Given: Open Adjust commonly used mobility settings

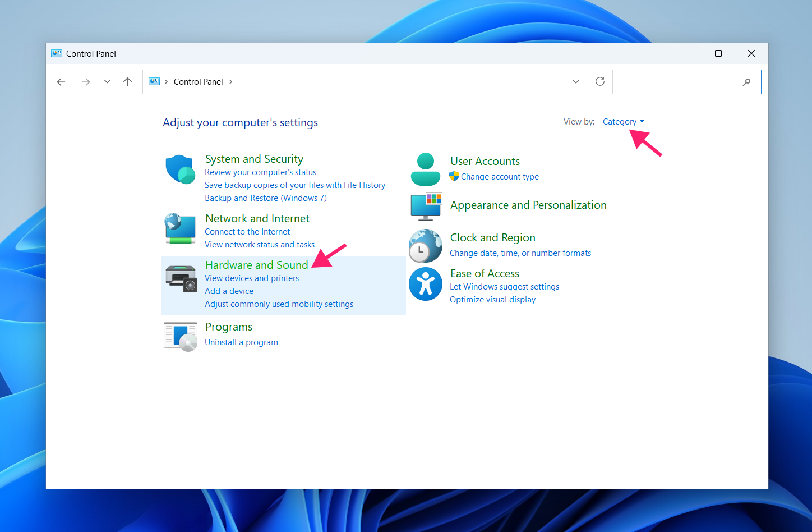Looking at the screenshot, I should [279, 304].
